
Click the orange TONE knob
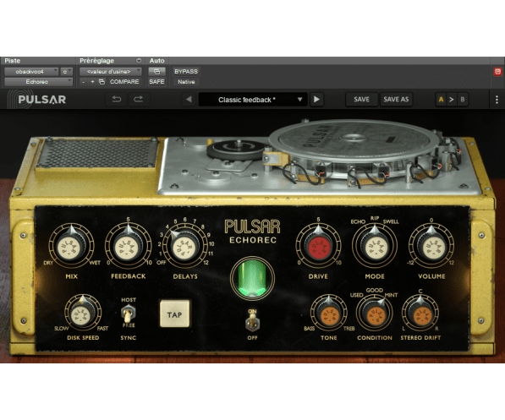(x=328, y=314)
